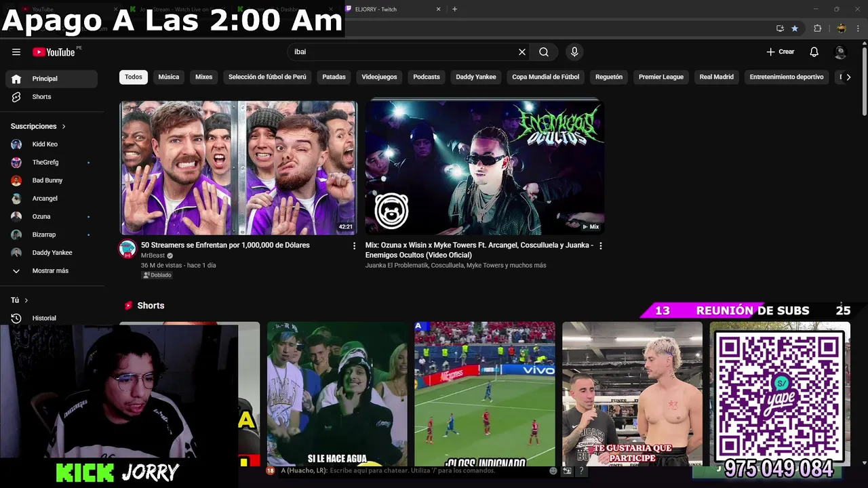
Task: Open the football match short
Action: pos(485,394)
